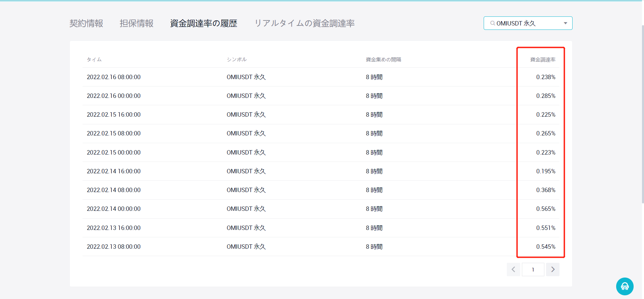
Task: Select the 2022.02.14 08:00:00 timestamp
Action: pos(114,190)
